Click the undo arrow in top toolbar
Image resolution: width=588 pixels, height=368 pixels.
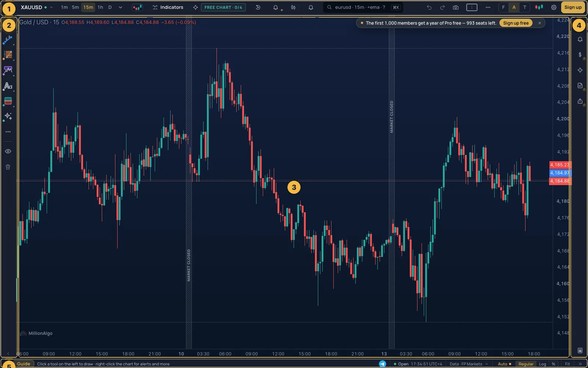pos(429,7)
